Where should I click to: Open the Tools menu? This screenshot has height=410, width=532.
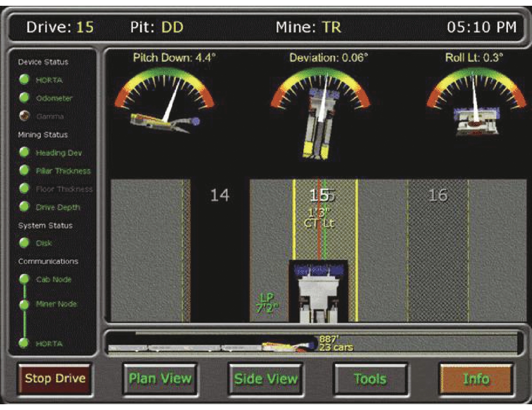click(x=371, y=379)
